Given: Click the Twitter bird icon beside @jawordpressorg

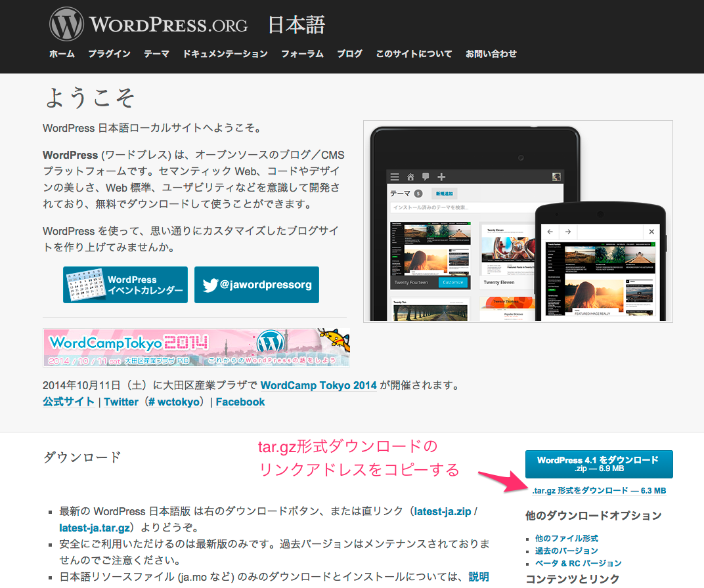Looking at the screenshot, I should coord(209,284).
